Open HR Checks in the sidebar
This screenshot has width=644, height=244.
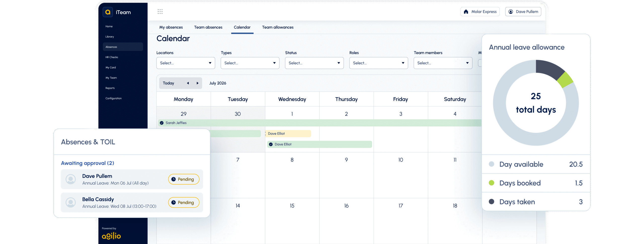112,57
